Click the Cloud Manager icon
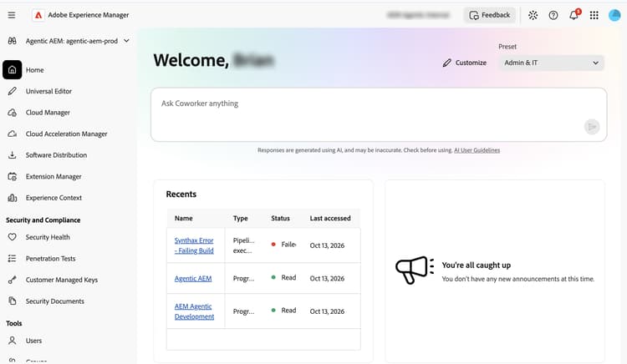Screen dimensions: 627x364 click(x=13, y=113)
